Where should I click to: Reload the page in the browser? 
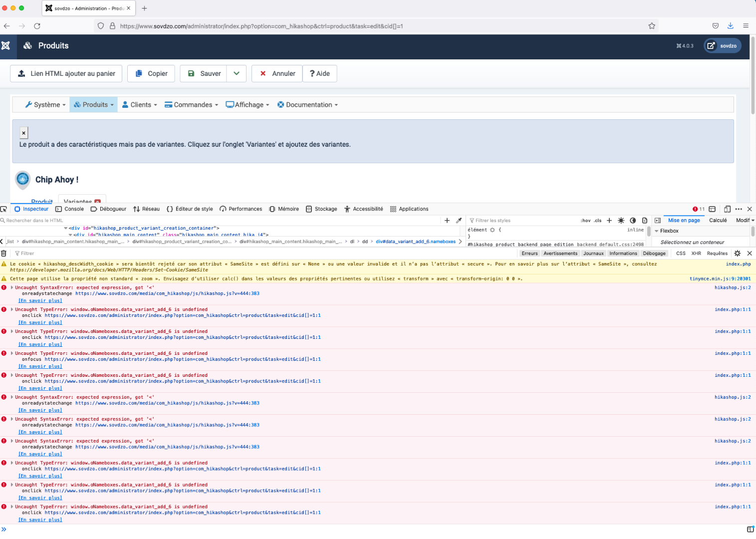pos(37,26)
